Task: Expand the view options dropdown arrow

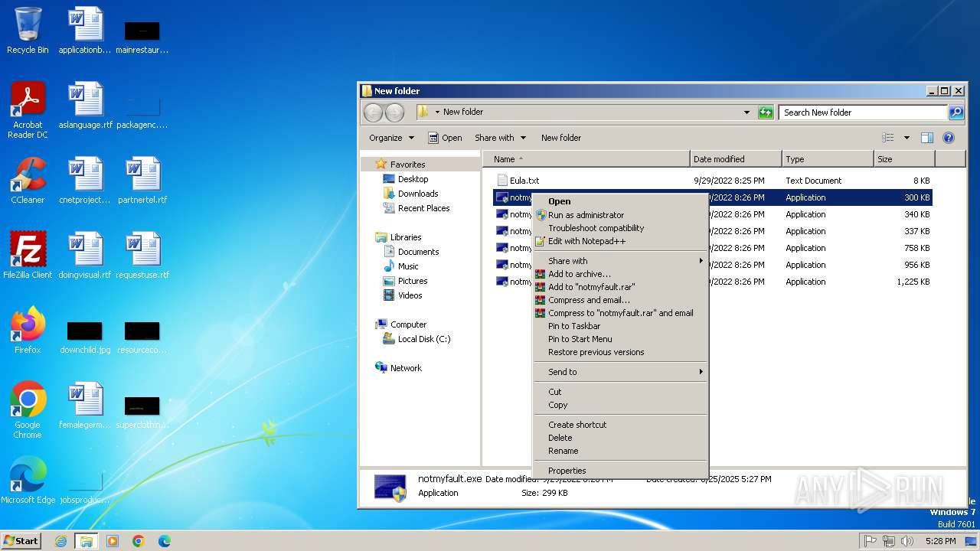Action: click(x=906, y=138)
